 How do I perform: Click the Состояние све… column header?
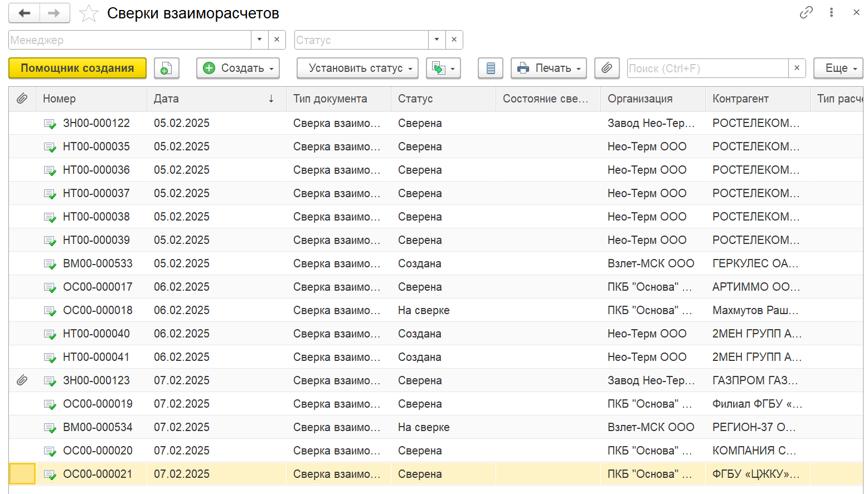point(548,99)
